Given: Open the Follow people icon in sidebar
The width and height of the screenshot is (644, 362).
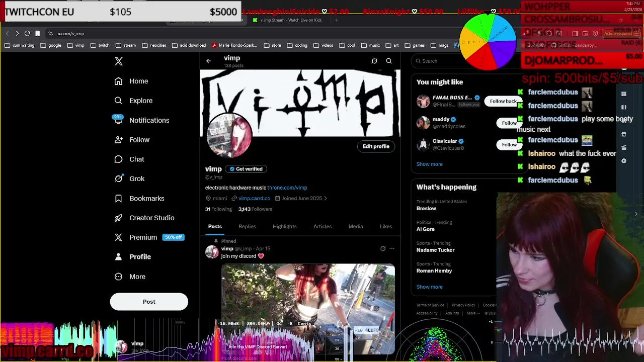Looking at the screenshot, I should (x=118, y=140).
